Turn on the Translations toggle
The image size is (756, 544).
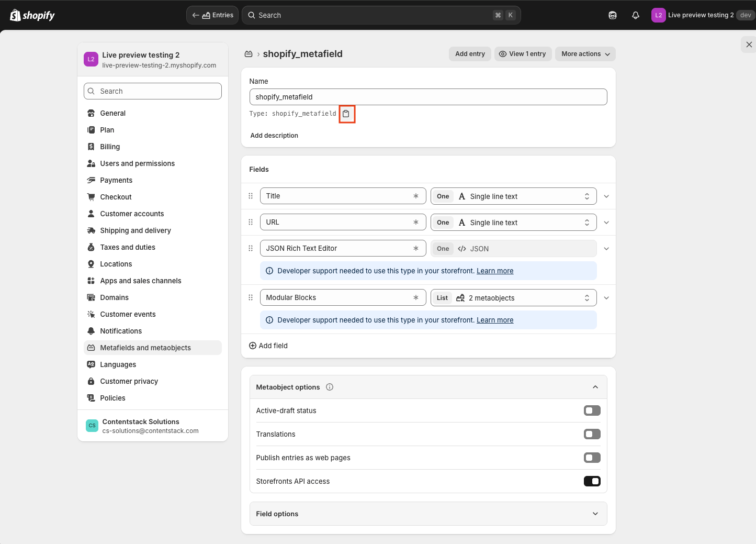592,434
